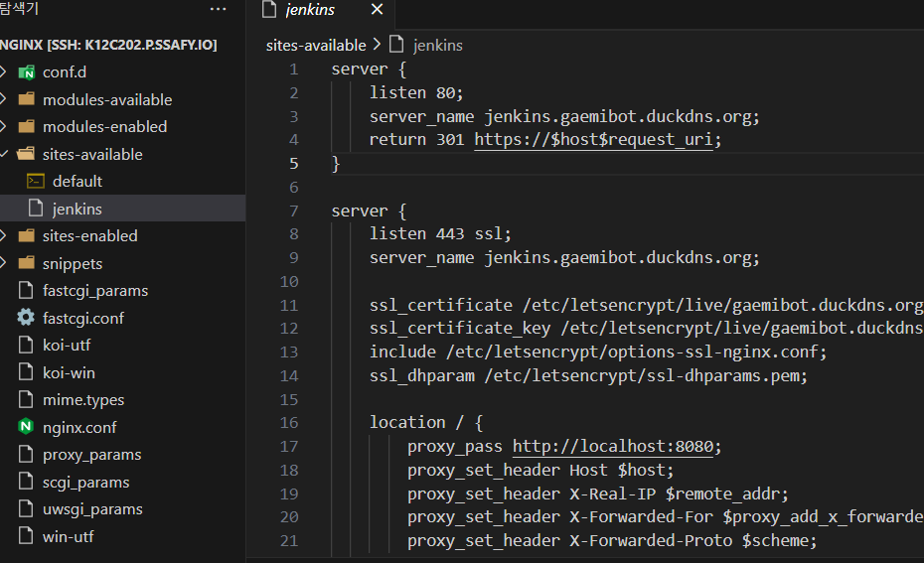Viewport: 924px width, 563px height.
Task: Place cursor on 'listen 443 ssl;' line
Action: click(440, 233)
